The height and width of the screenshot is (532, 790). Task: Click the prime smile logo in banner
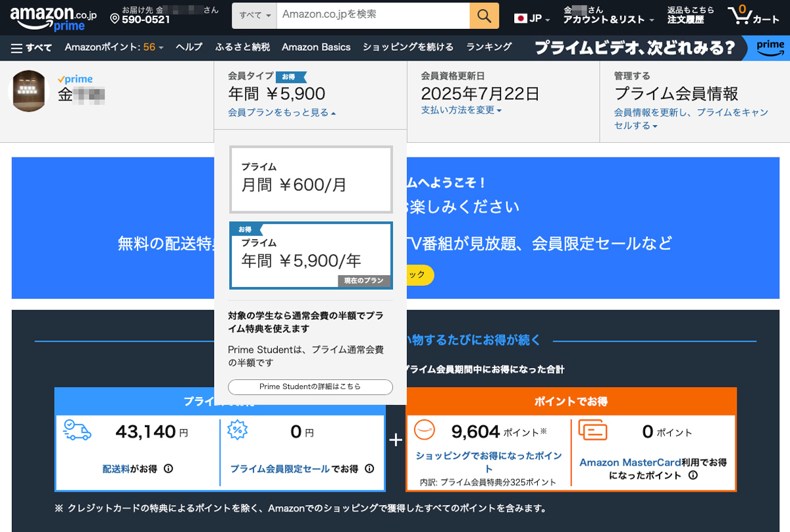click(770, 47)
